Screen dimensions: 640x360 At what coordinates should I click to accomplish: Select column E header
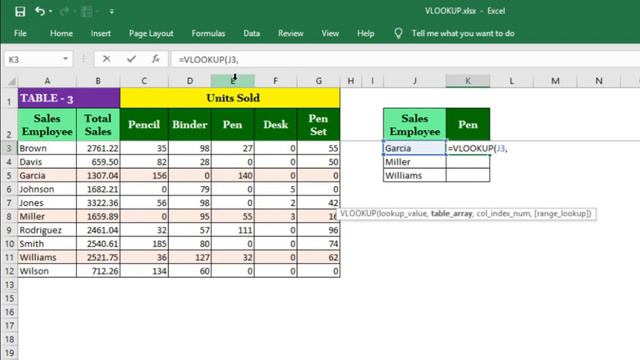point(233,81)
